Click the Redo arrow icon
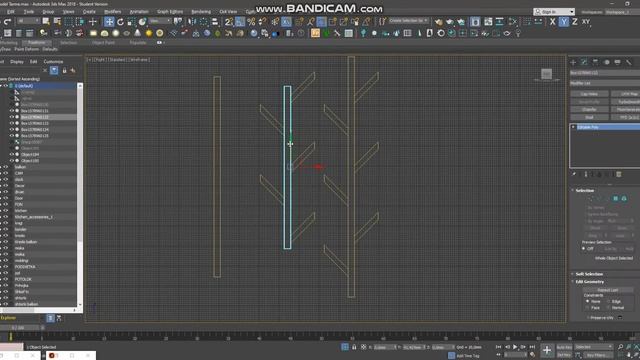The width and height of the screenshot is (640, 360). click(x=7, y=22)
